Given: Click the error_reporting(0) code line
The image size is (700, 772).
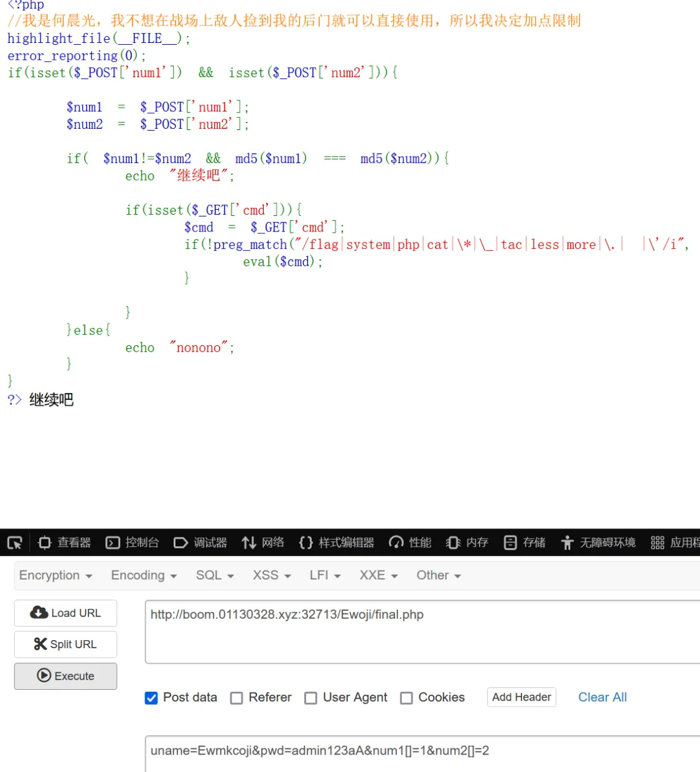Looking at the screenshot, I should point(77,56).
